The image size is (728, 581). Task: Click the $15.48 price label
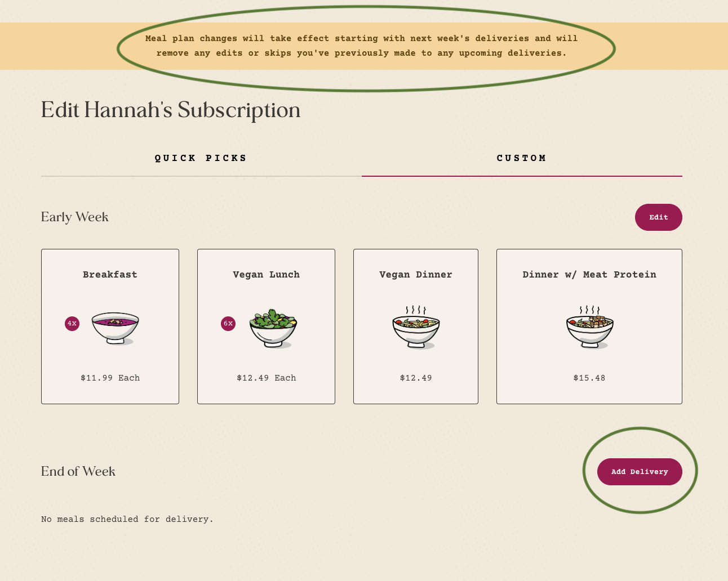pos(589,378)
